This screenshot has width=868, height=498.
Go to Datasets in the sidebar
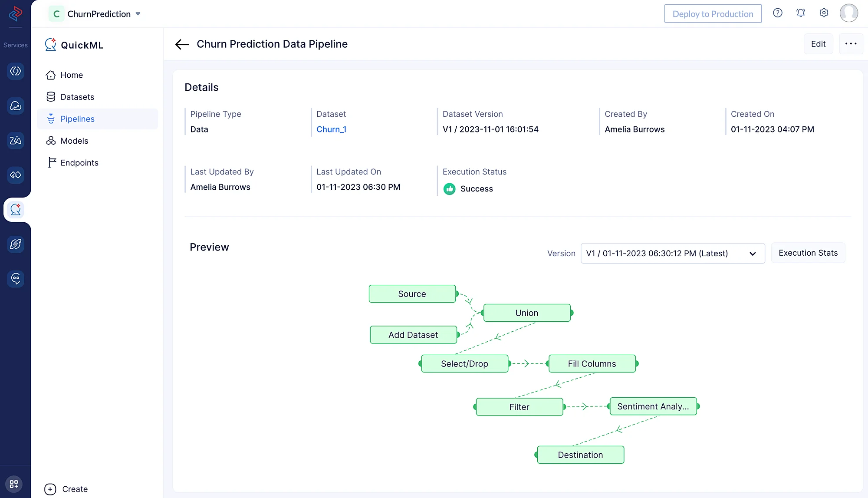point(77,97)
